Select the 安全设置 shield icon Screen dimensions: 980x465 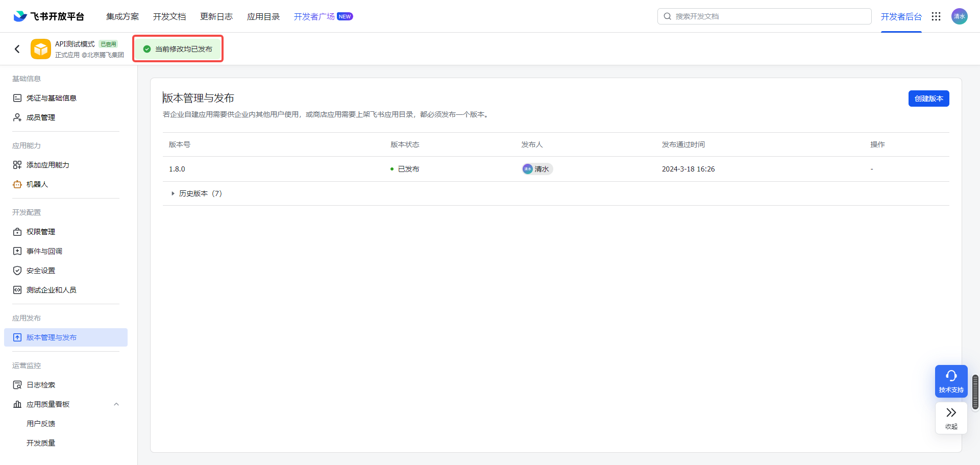pos(17,271)
